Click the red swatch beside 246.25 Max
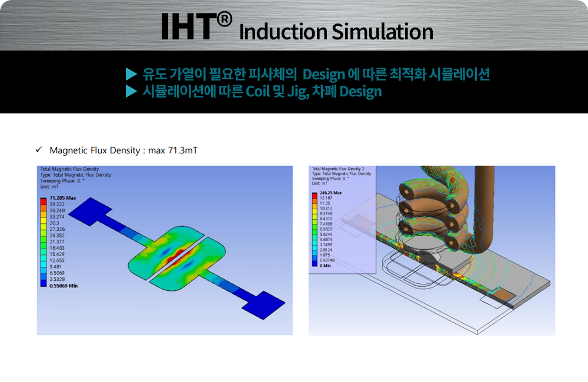The height and width of the screenshot is (382, 588). [315, 193]
